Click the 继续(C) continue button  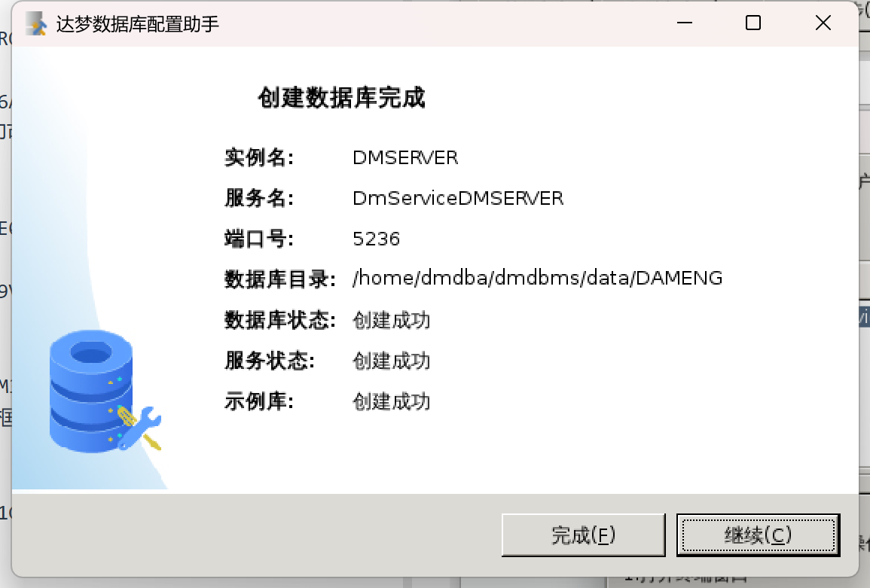(x=758, y=535)
